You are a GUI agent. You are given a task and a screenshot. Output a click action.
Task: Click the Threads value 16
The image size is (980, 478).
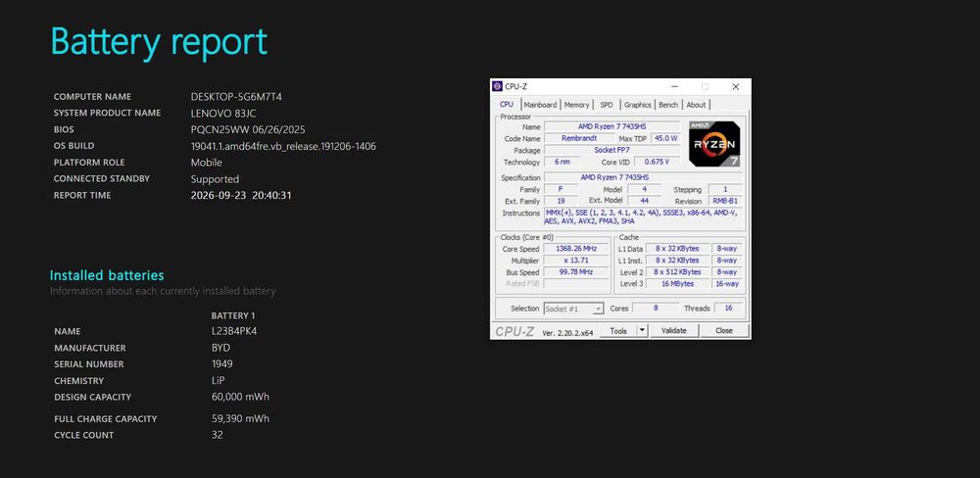click(x=728, y=309)
